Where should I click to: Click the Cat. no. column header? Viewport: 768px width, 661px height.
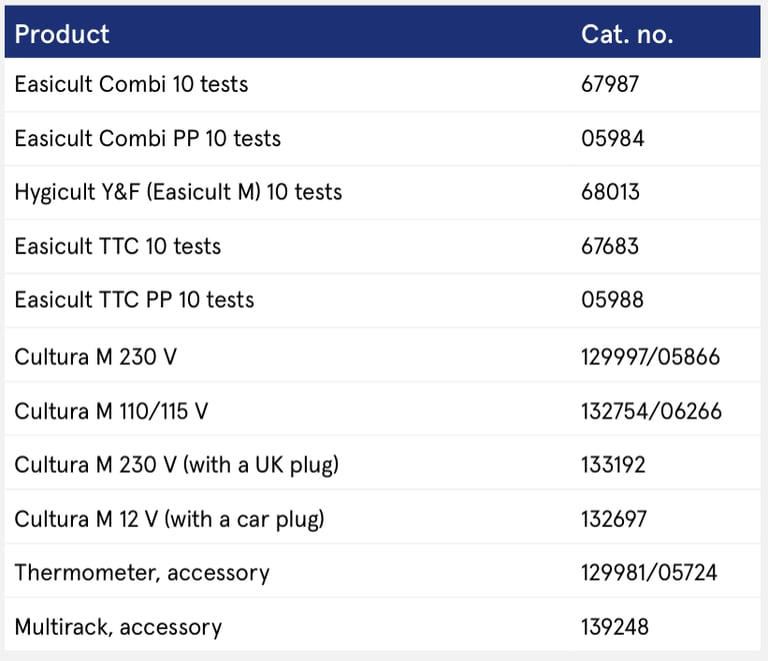pos(627,34)
